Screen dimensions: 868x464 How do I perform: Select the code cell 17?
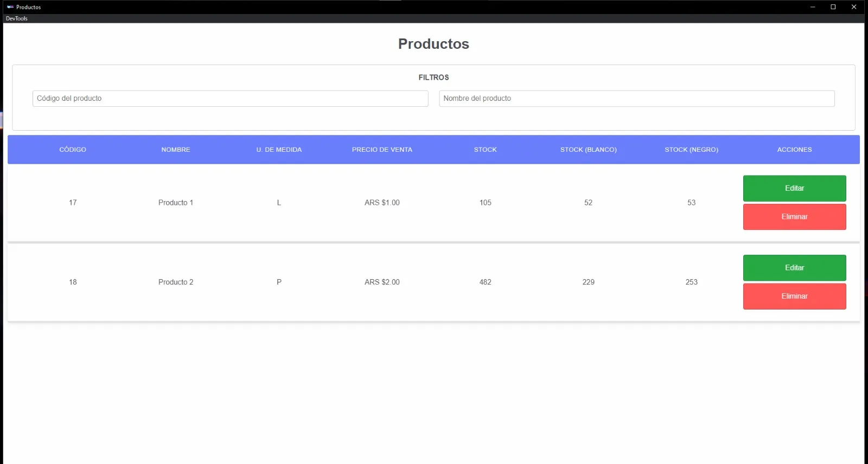(x=73, y=203)
